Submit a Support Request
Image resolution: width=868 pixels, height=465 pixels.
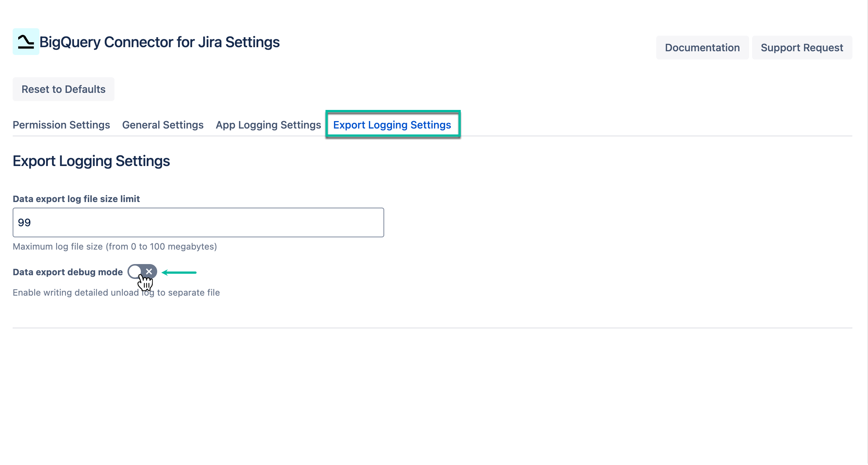[802, 48]
